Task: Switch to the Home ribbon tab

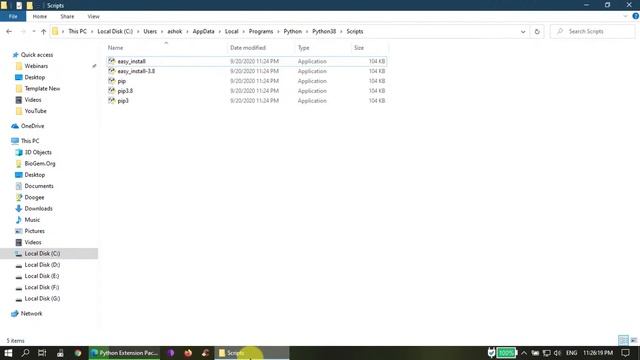Action: pyautogui.click(x=40, y=16)
